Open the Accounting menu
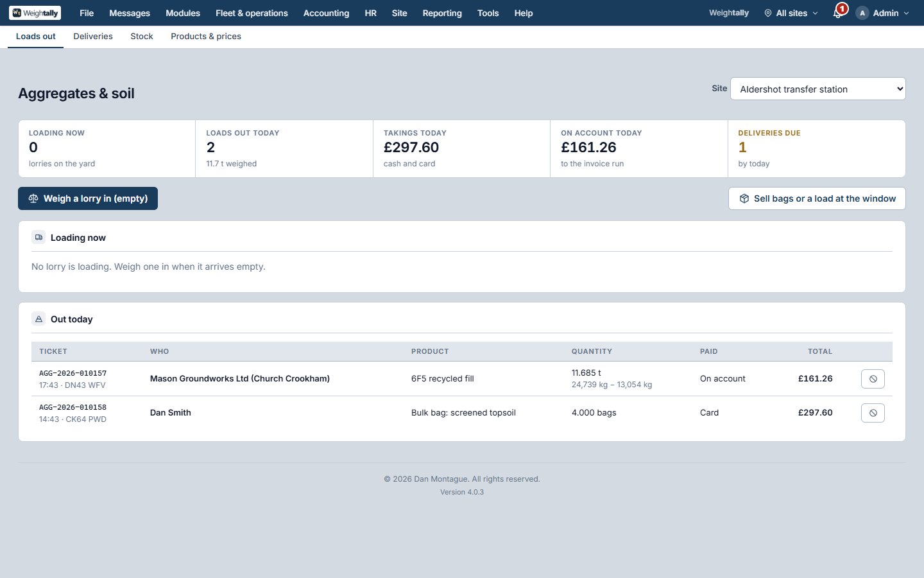 (326, 13)
